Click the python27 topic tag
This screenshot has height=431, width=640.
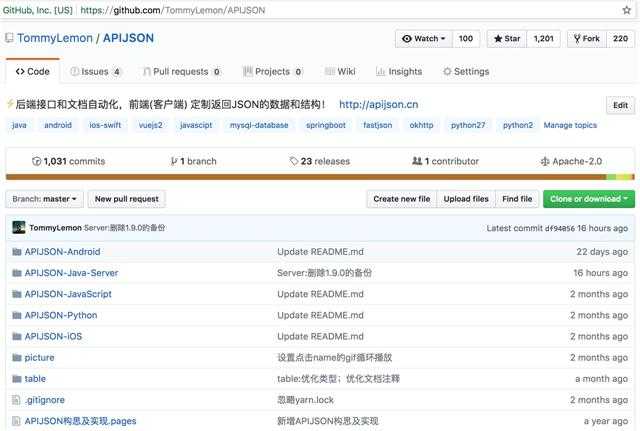click(468, 125)
